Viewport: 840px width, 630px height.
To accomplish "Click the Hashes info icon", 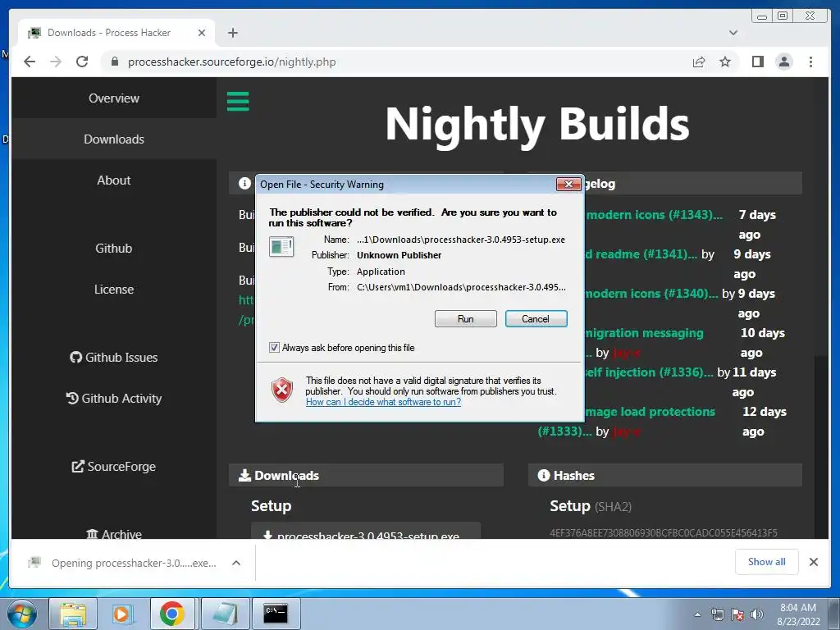I will point(543,475).
